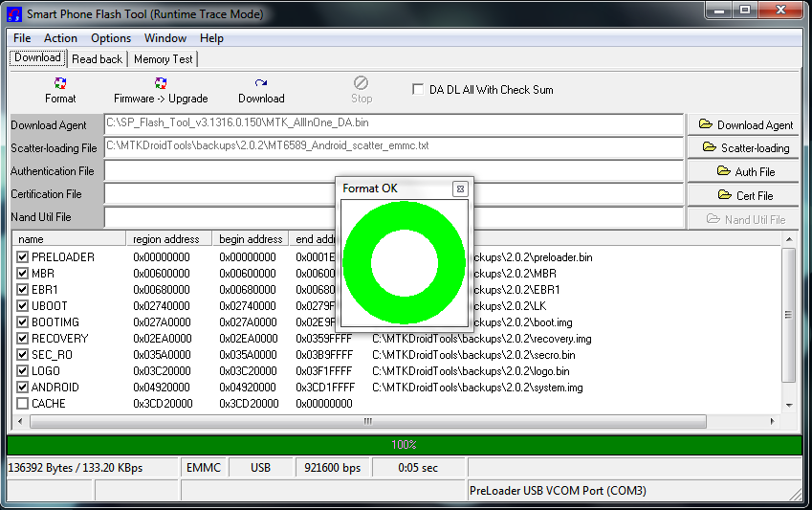Click the green 100% progress bar

click(x=404, y=445)
